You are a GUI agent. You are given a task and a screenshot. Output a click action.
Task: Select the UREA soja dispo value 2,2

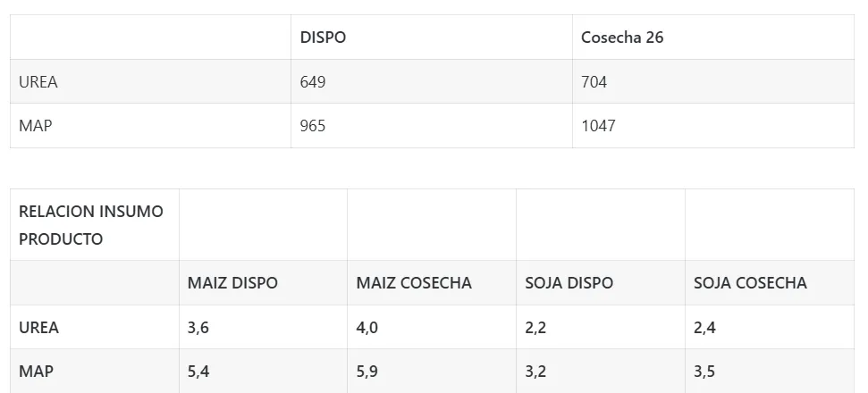point(536,328)
